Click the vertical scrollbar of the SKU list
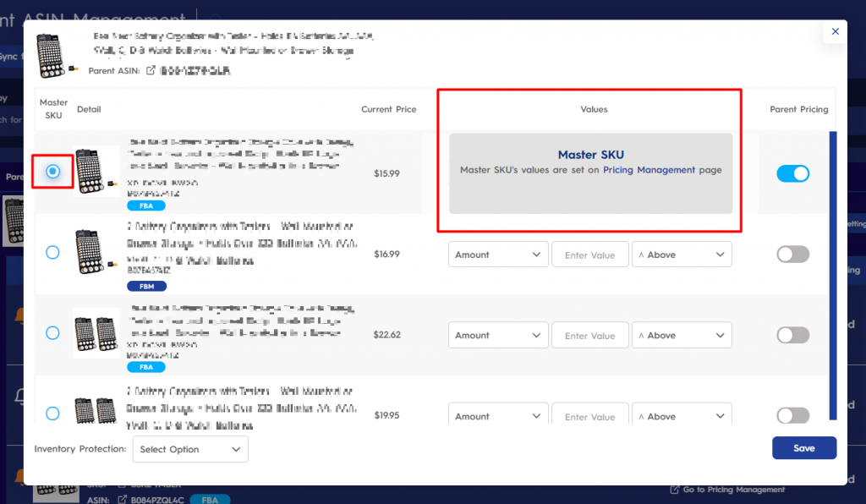Screen dimensions: 866x504 coord(833,275)
